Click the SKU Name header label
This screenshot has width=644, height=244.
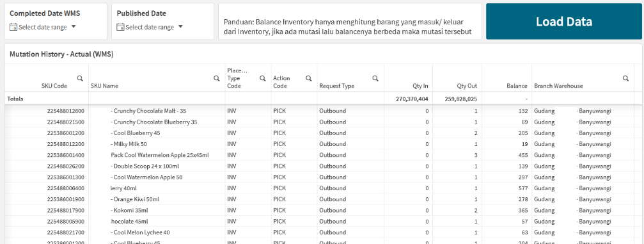(x=104, y=86)
